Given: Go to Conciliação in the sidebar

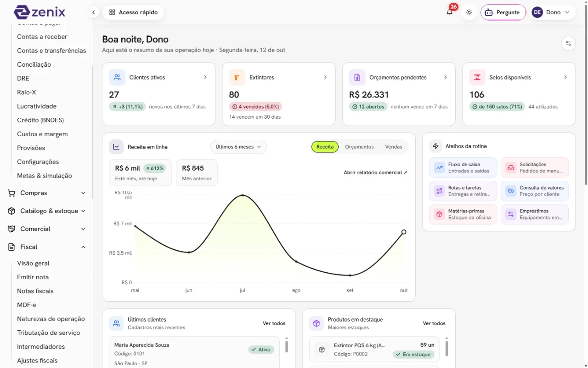Looking at the screenshot, I should (x=34, y=64).
